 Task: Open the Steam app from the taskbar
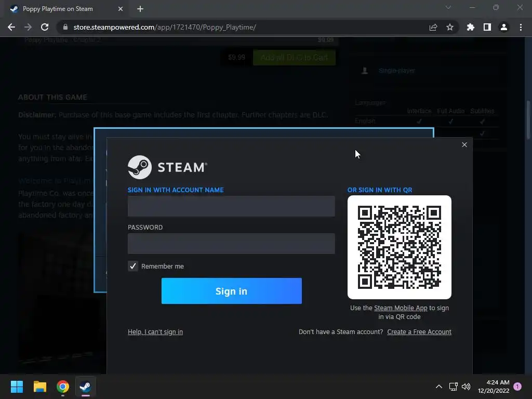point(86,387)
